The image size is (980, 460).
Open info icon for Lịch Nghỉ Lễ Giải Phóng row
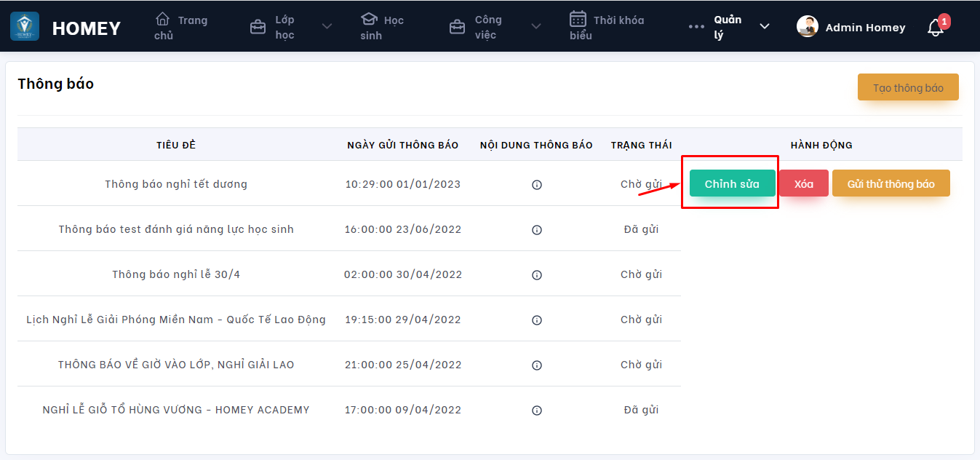tap(537, 320)
